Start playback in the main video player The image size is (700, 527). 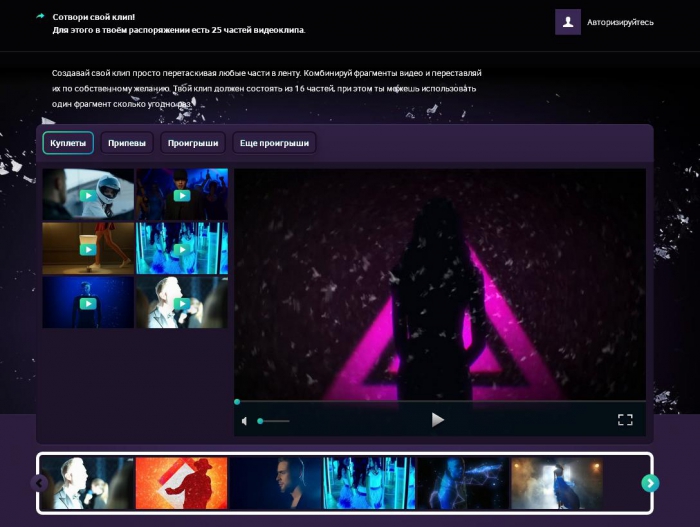[x=438, y=420]
